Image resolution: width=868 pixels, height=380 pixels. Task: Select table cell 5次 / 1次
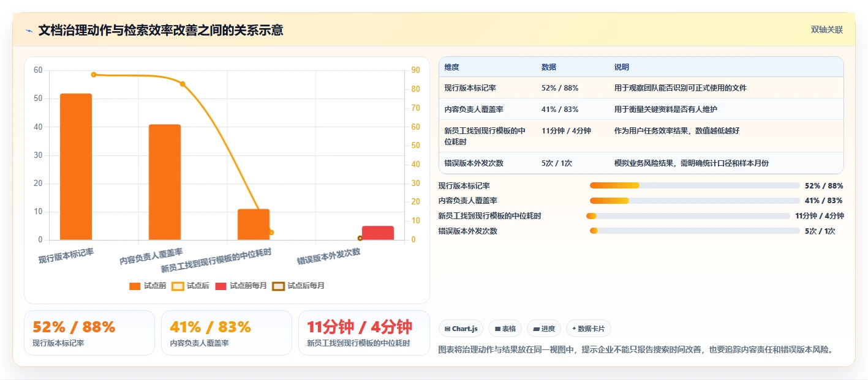pos(557,163)
